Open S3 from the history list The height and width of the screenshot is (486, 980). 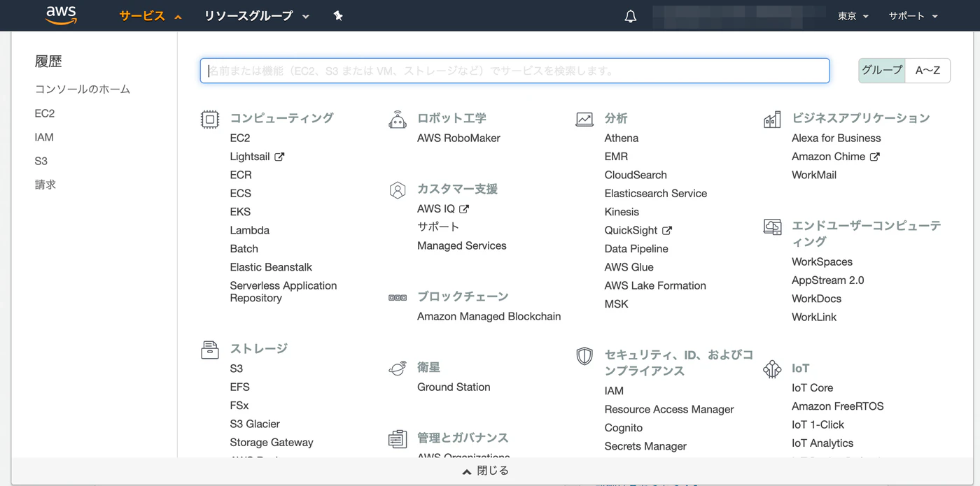click(41, 161)
